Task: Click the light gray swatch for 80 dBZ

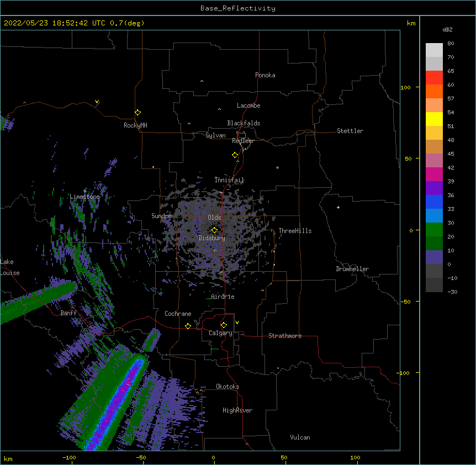Action: (434, 50)
